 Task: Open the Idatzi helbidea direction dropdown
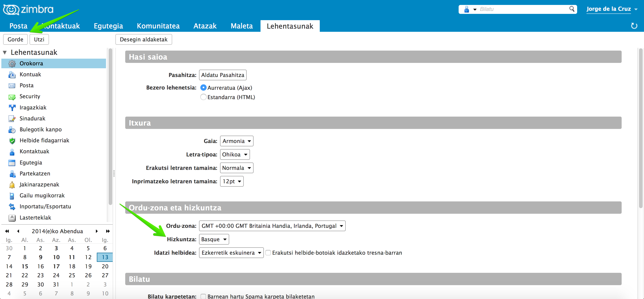click(231, 253)
